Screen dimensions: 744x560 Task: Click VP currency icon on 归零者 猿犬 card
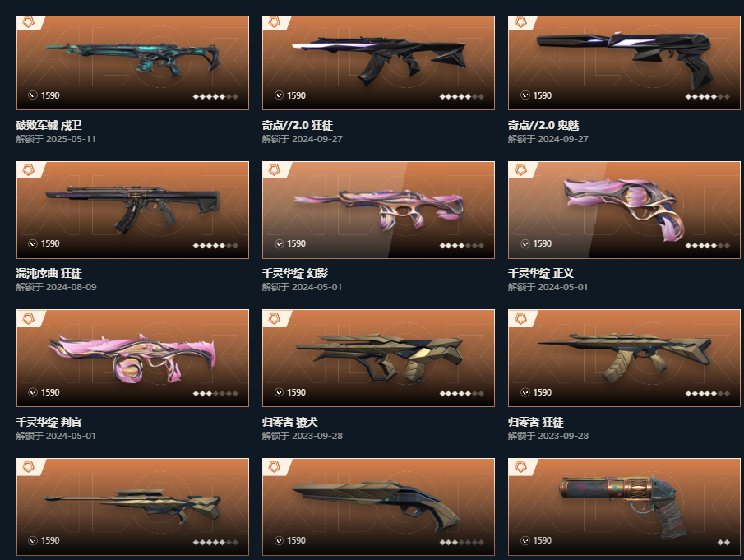click(279, 392)
